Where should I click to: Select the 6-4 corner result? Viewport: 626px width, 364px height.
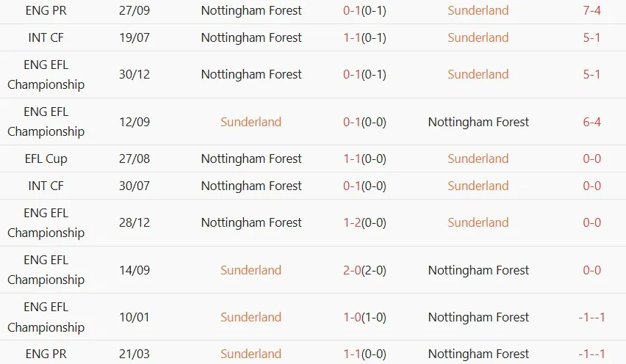coord(591,122)
